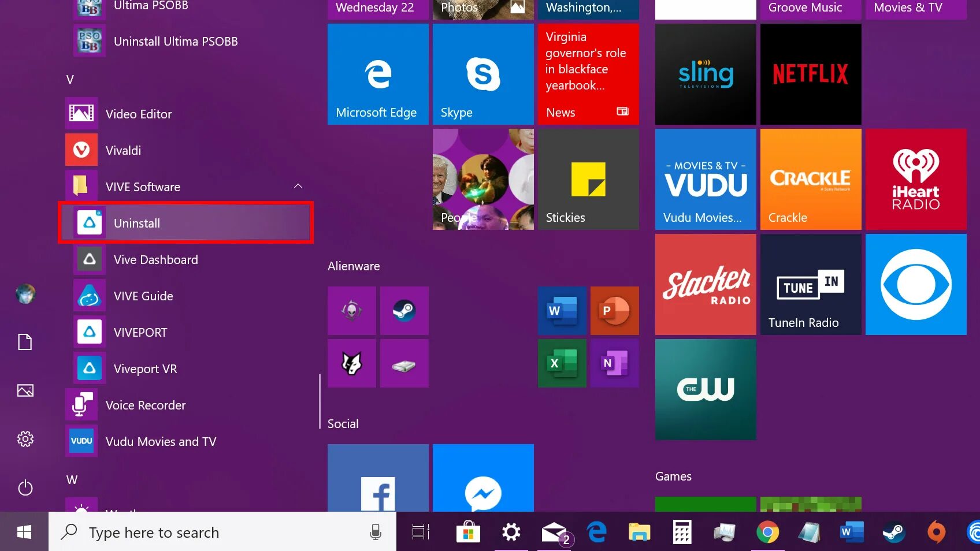Open the Vudu Movies tile
This screenshot has height=551, width=980.
[x=706, y=179]
